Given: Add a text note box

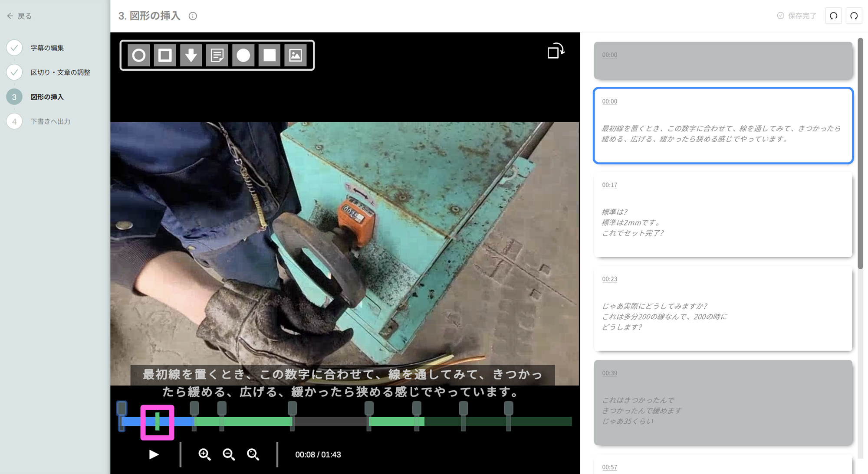Looking at the screenshot, I should pos(217,56).
